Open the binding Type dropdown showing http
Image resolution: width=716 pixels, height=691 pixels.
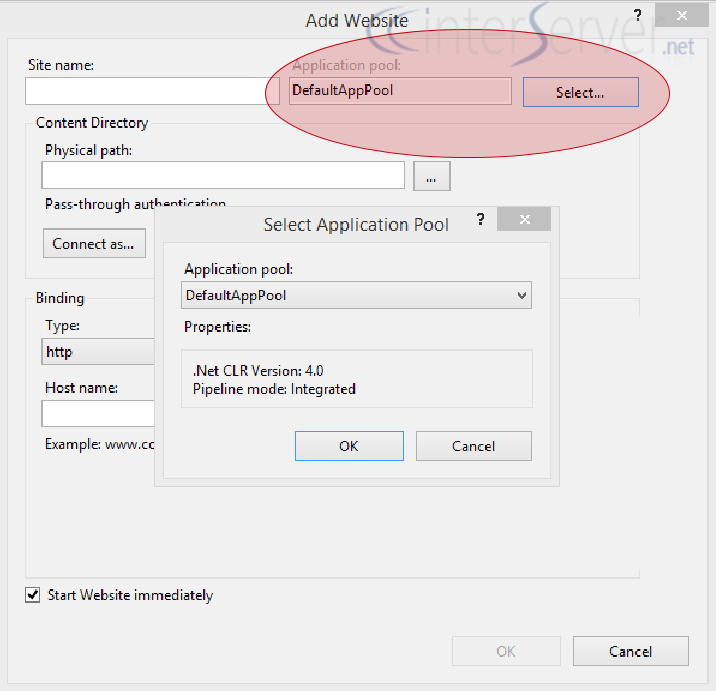click(98, 352)
